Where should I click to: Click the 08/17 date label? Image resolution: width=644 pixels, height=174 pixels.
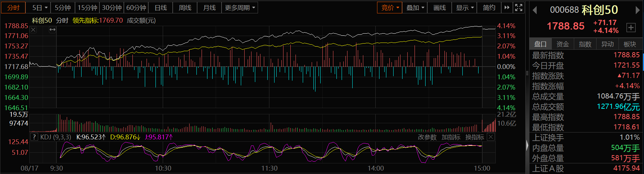30,168
